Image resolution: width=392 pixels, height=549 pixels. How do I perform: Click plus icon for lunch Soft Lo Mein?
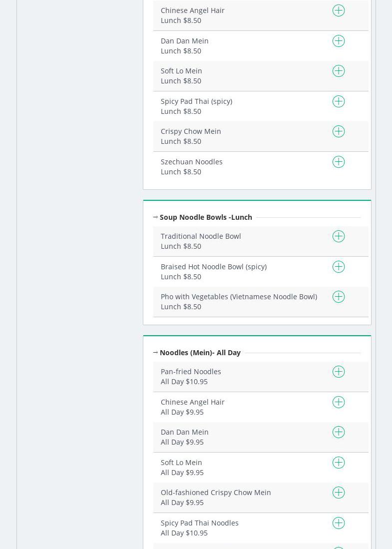point(339,71)
